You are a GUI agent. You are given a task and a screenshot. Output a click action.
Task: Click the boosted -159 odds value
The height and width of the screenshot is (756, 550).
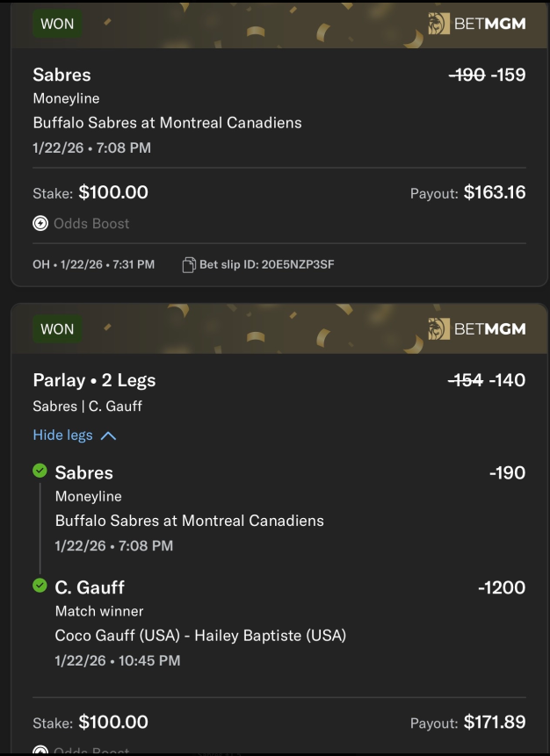508,75
